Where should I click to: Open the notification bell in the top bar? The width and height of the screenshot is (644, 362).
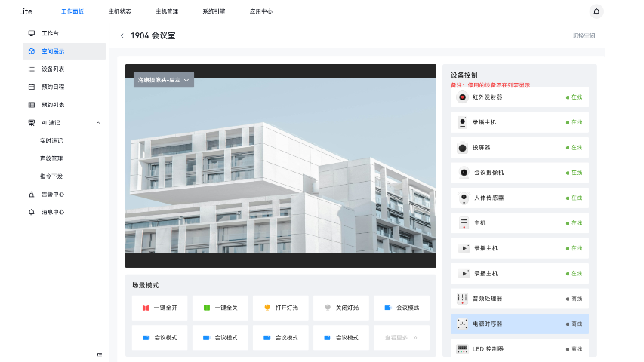click(596, 11)
